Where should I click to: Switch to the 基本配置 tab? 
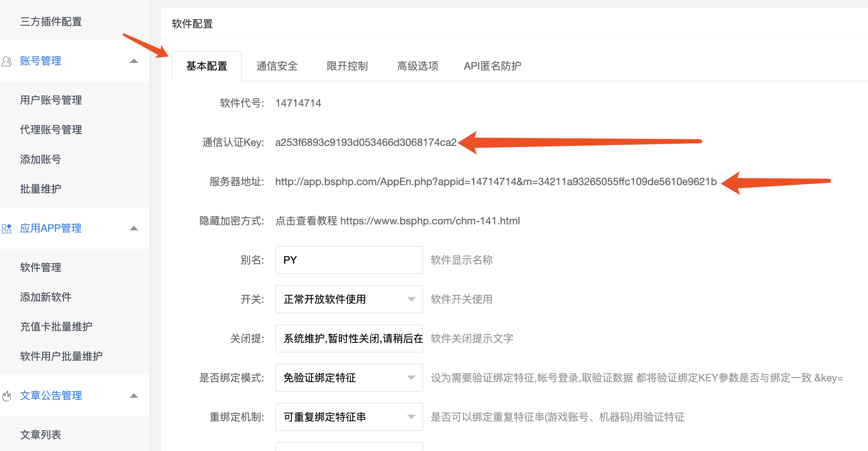(207, 66)
